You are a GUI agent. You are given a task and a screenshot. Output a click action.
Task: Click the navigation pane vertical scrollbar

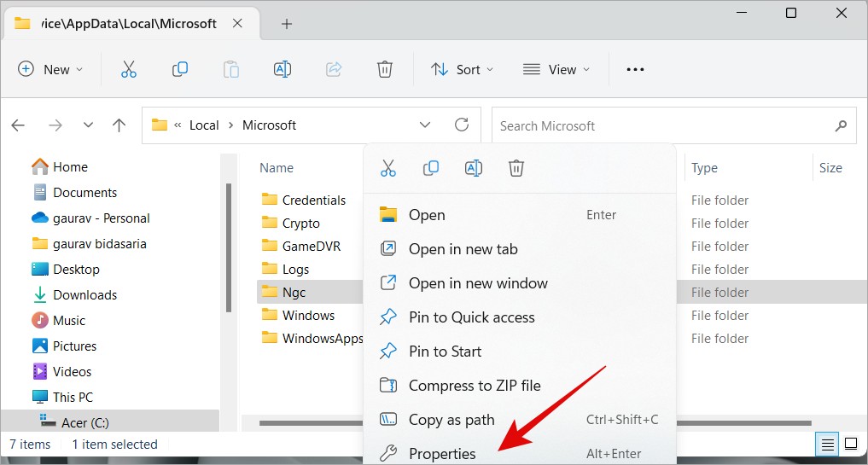point(229,247)
